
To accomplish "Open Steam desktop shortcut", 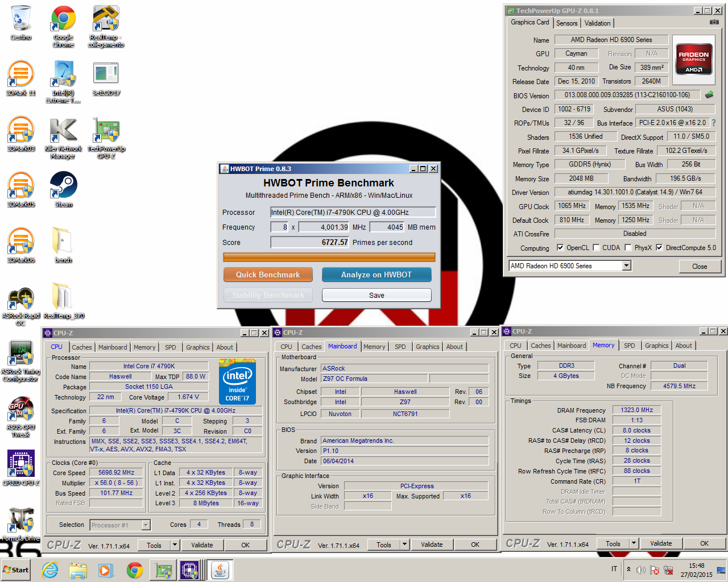I will 63,190.
